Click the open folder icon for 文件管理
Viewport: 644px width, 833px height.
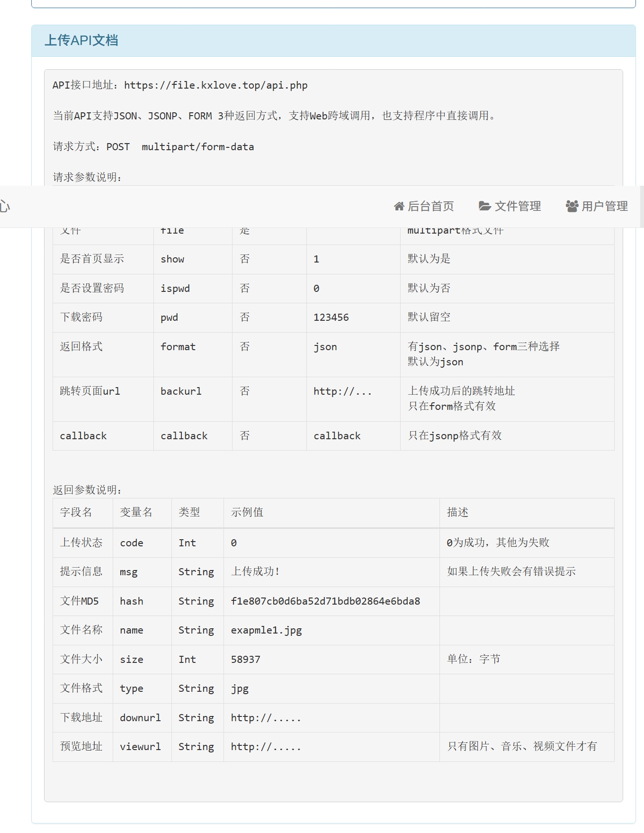[484, 206]
